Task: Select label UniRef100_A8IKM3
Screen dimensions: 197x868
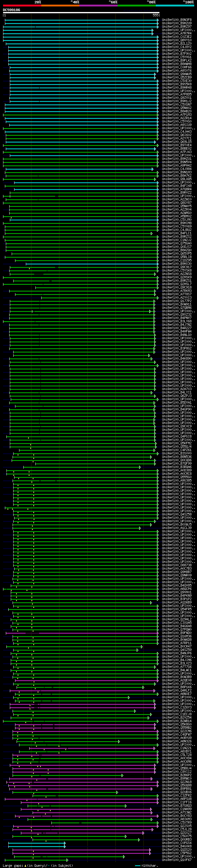Action: coord(177,819)
